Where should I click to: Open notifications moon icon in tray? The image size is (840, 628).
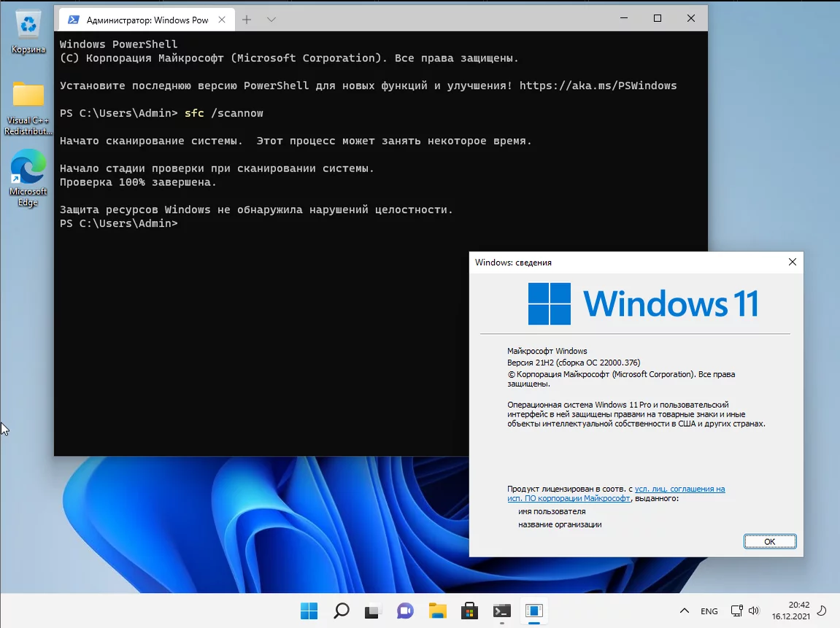click(x=822, y=611)
